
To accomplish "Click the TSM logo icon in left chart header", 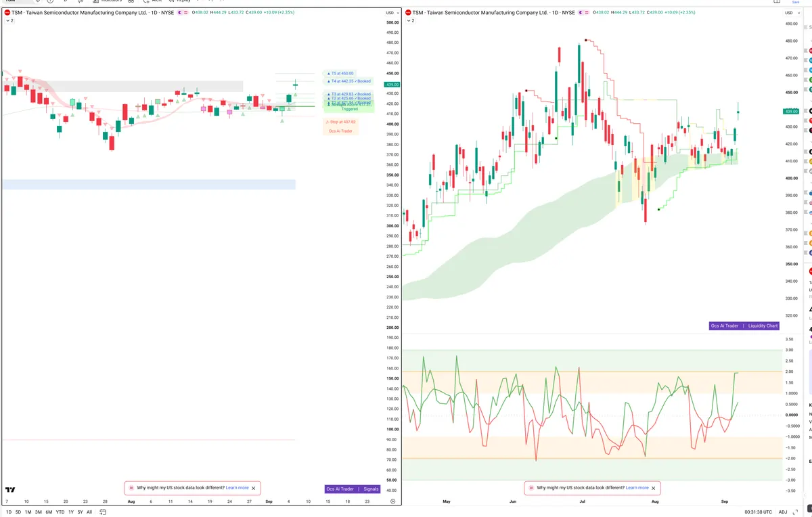I will pos(7,13).
